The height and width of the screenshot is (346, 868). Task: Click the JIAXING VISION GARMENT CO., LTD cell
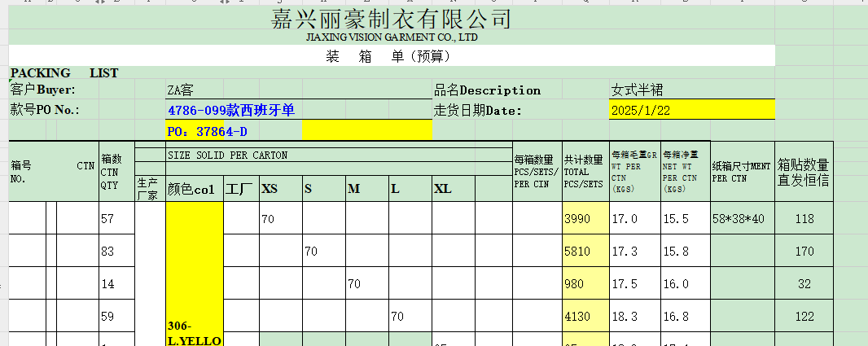[391, 37]
